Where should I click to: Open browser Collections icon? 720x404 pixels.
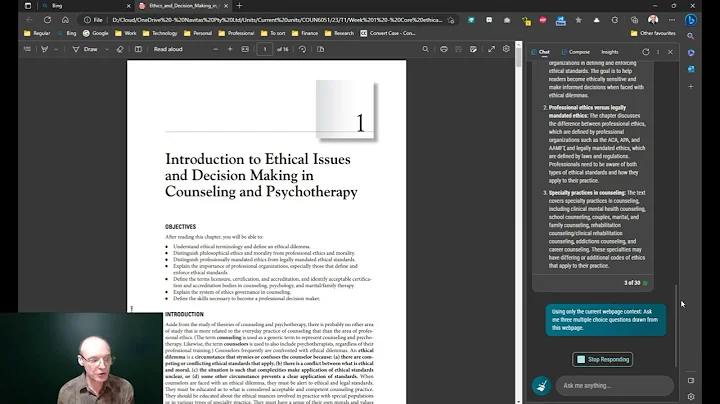coord(634,20)
